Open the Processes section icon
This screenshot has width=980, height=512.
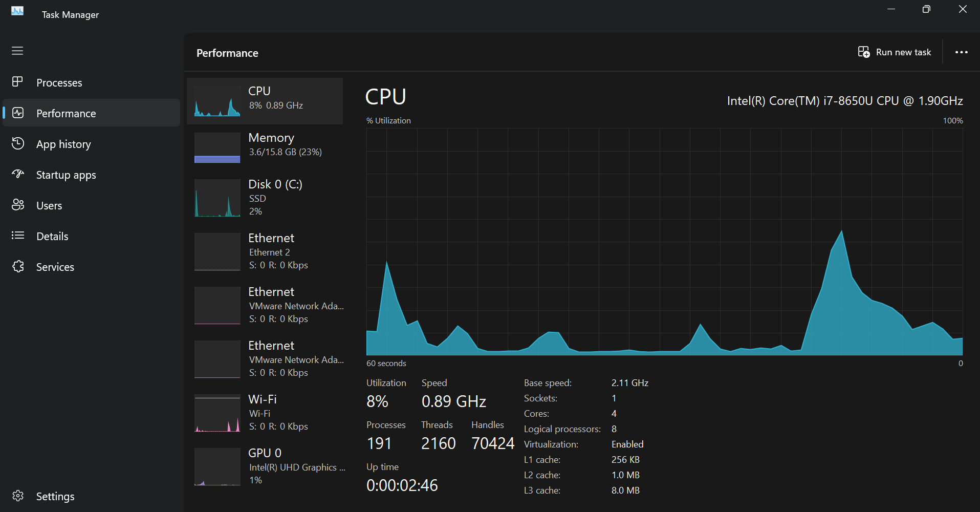pyautogui.click(x=18, y=82)
